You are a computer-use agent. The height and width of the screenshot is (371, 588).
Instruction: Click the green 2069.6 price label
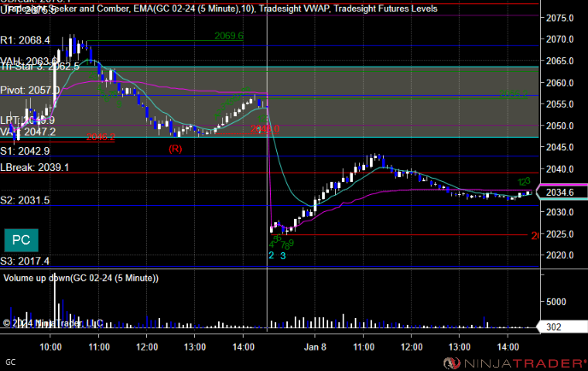pos(229,36)
